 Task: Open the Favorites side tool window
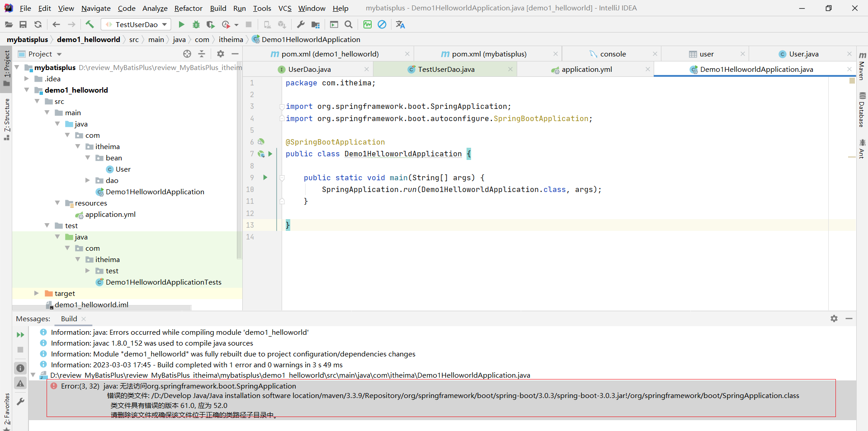(x=7, y=412)
